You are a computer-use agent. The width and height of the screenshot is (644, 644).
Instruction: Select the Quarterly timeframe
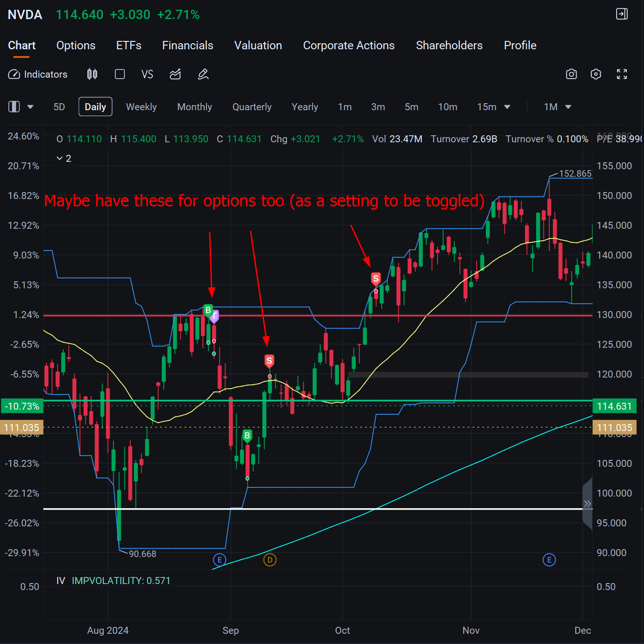pos(252,107)
